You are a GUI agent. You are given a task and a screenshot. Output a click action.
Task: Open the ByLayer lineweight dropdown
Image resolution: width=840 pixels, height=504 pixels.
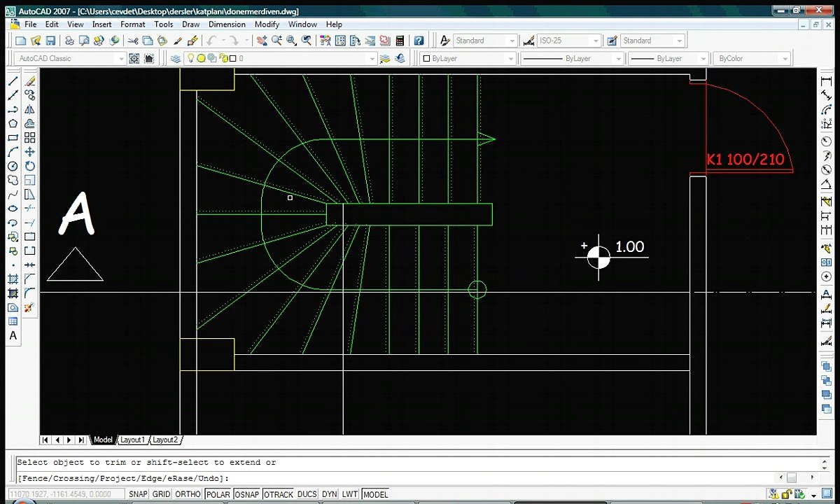coord(704,59)
